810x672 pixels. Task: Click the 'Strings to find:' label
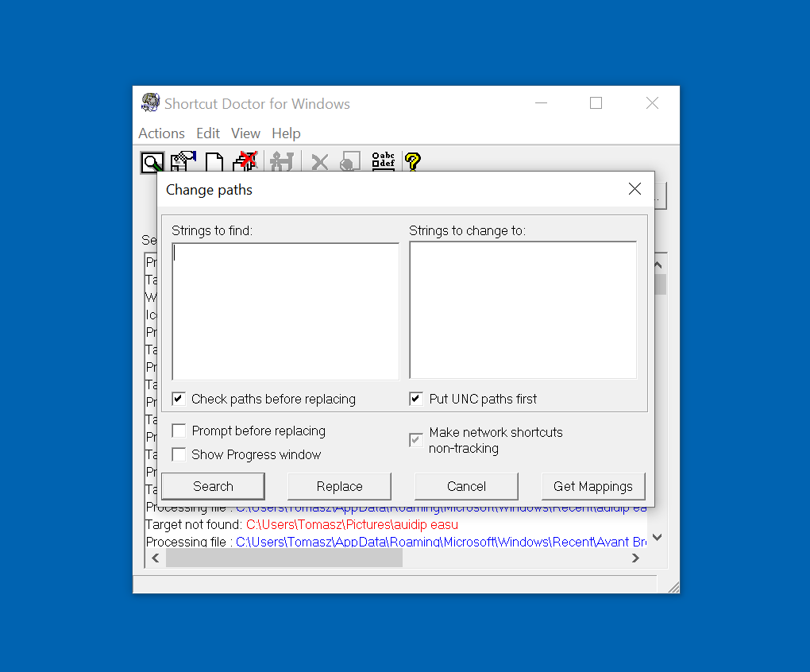coord(212,230)
